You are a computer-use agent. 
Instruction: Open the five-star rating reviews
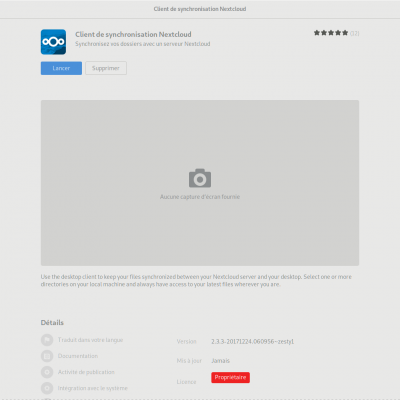coord(331,33)
